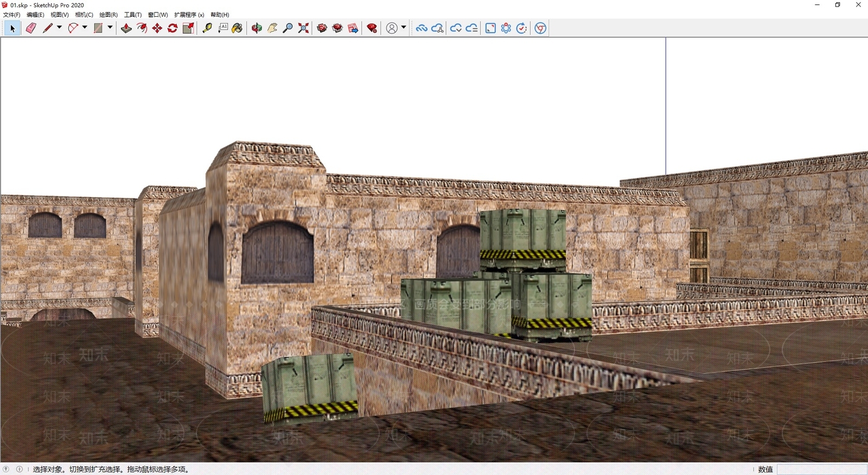Open the 编辑(E) menu
The width and height of the screenshot is (868, 475).
35,15
